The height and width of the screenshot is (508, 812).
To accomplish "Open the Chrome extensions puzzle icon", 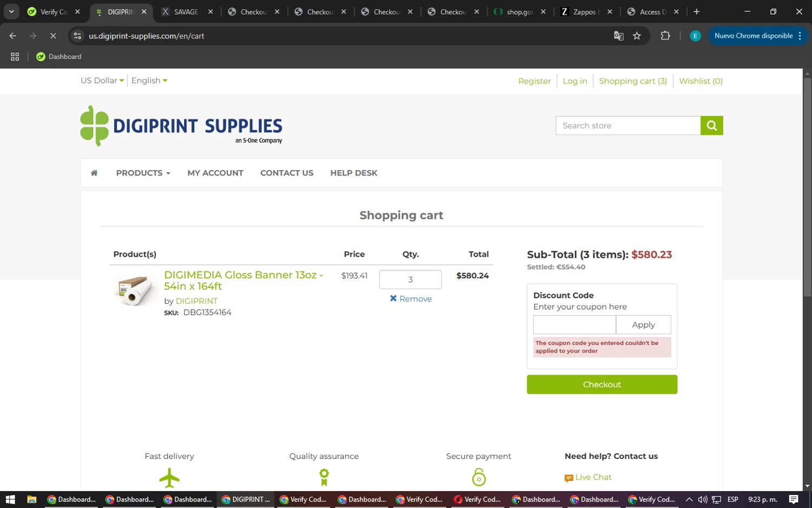I will [x=665, y=36].
